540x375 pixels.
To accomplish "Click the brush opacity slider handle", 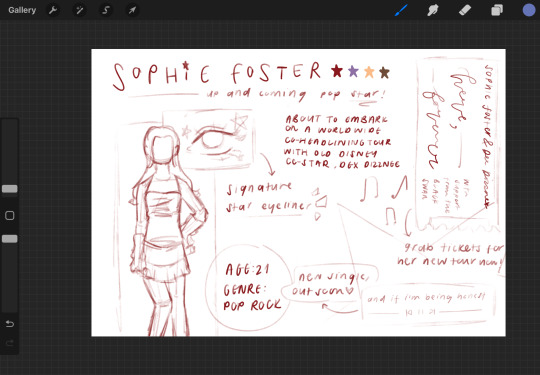I will pyautogui.click(x=10, y=239).
